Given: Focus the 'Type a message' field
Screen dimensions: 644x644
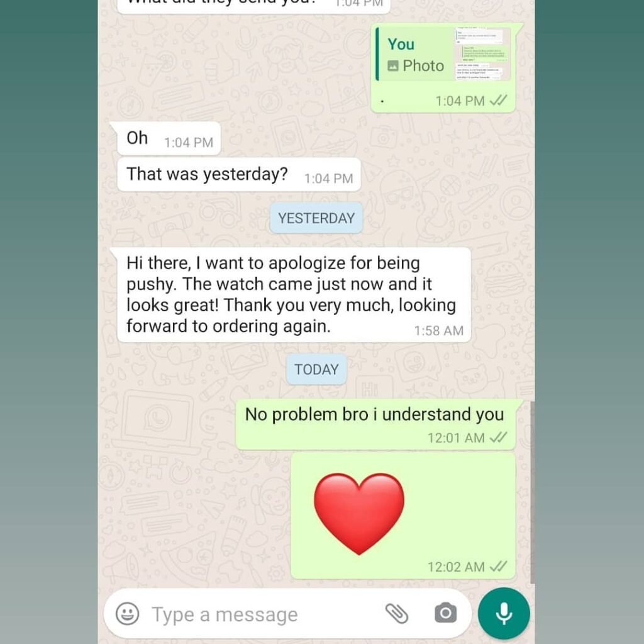Looking at the screenshot, I should [x=263, y=614].
